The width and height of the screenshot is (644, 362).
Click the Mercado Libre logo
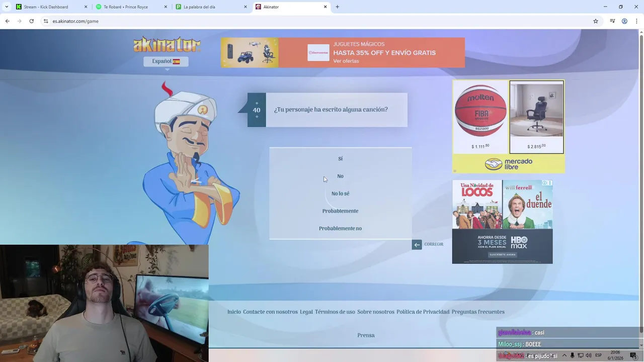click(509, 164)
